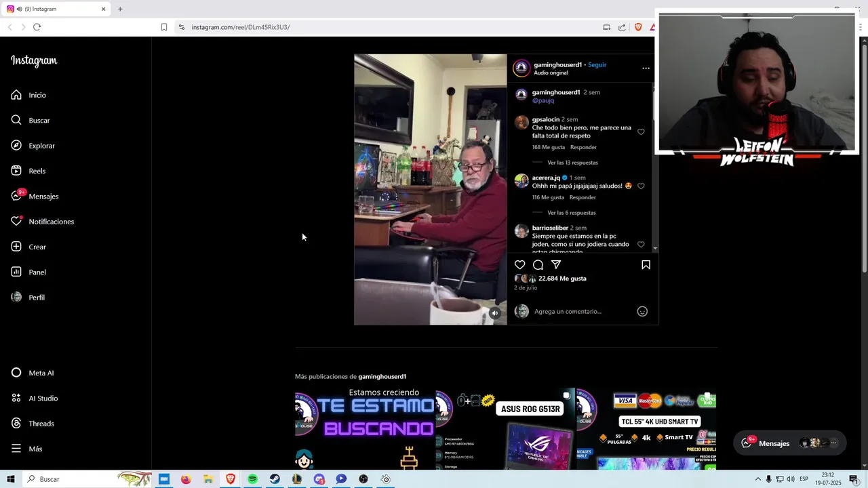Screen dimensions: 868x488
Task: Open Meta AI from the sidebar
Action: pos(33,373)
